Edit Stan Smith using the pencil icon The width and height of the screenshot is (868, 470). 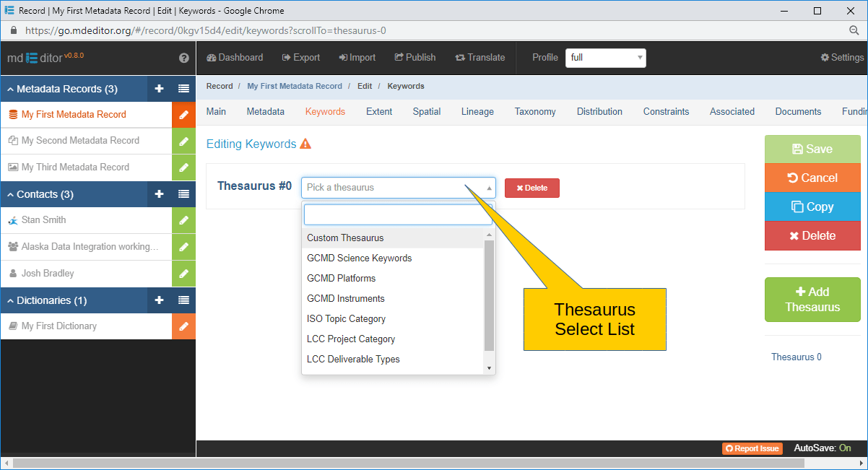[183, 220]
